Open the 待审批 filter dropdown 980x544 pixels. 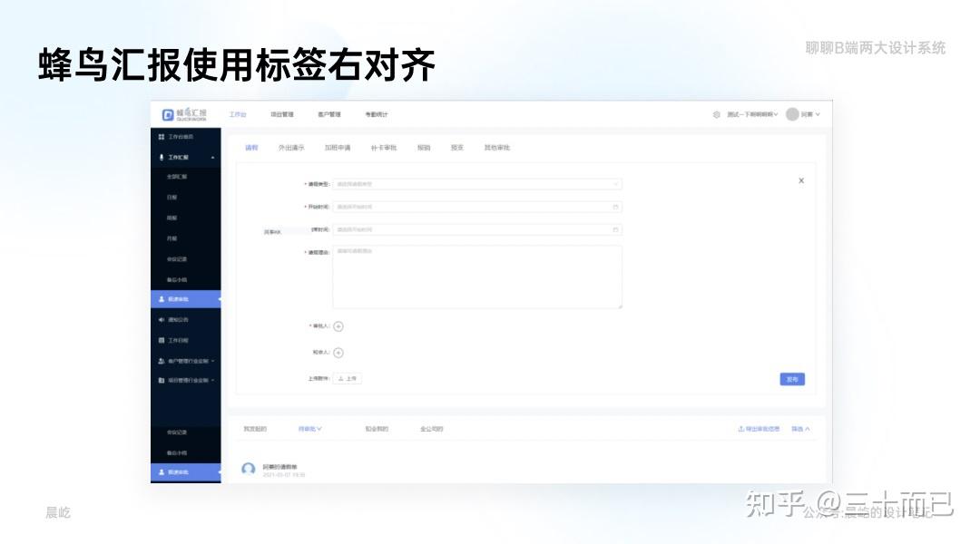(310, 429)
